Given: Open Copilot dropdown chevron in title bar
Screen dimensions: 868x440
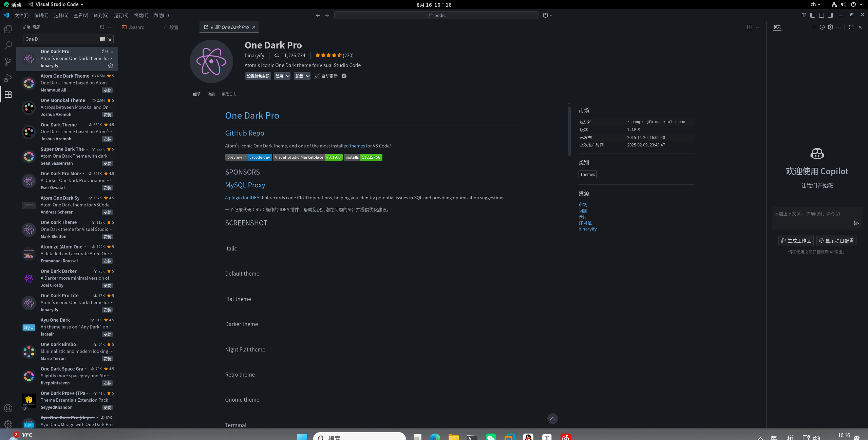Looking at the screenshot, I should (551, 15).
